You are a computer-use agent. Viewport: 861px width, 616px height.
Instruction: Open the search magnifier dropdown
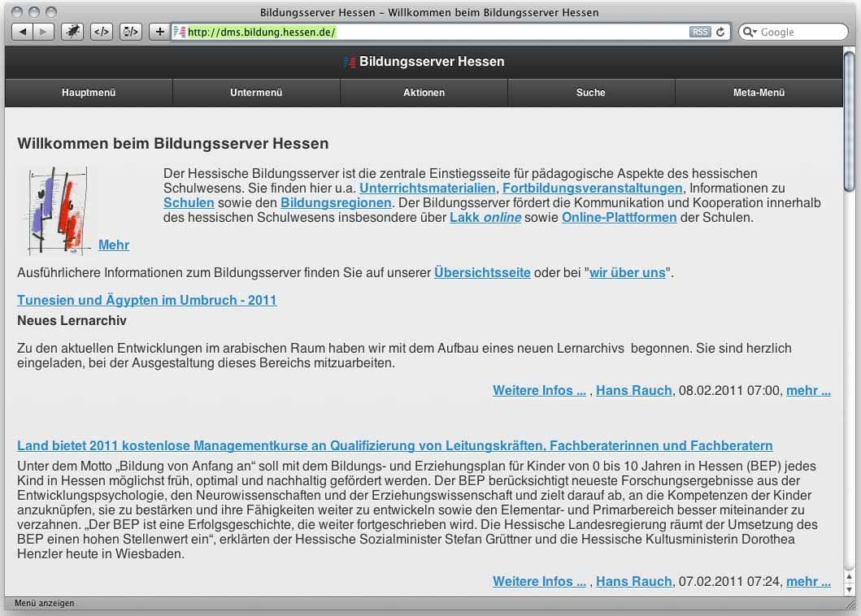750,33
